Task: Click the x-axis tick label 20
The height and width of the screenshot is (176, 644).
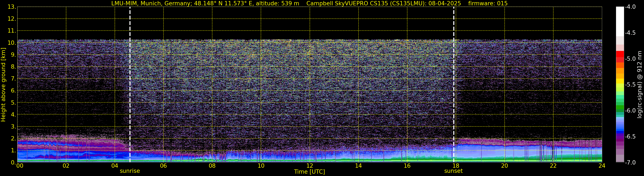Action: click(505, 166)
